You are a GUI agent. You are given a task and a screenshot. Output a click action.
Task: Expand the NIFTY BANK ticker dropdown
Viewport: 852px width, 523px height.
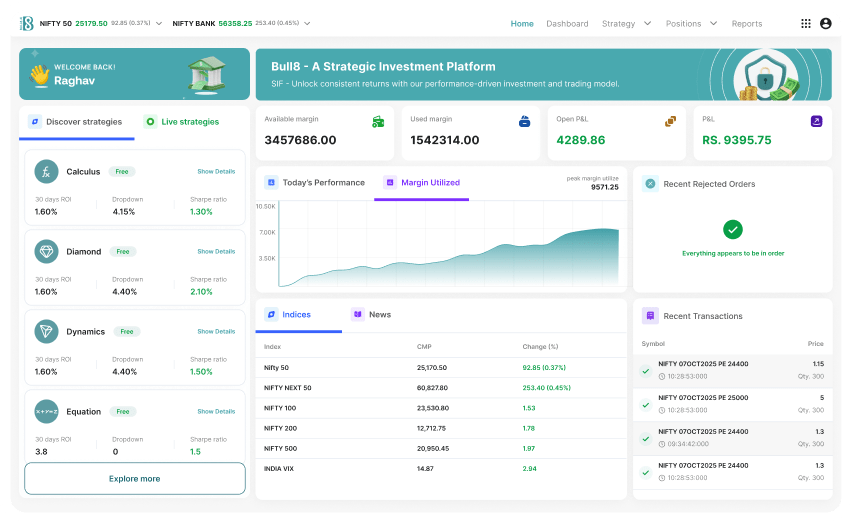point(306,23)
